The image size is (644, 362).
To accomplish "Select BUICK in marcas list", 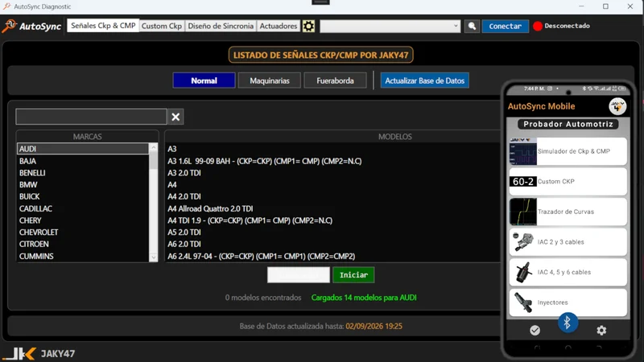I will pos(83,196).
